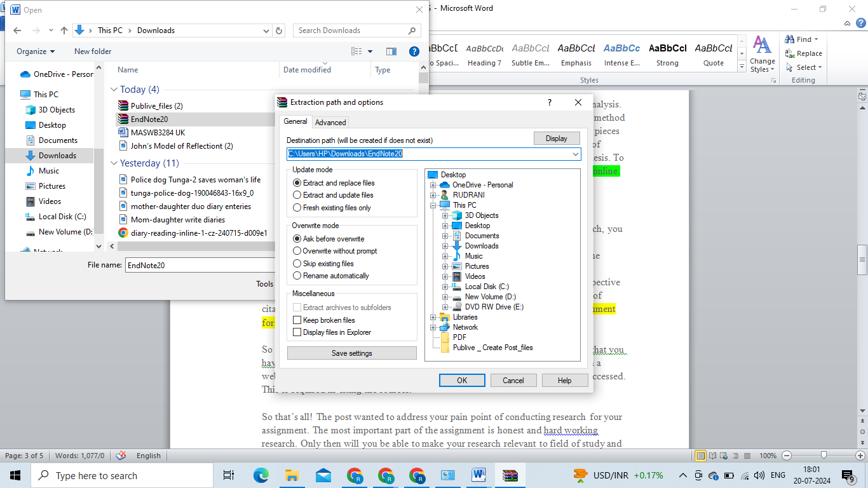This screenshot has width=868, height=488.
Task: Click the blue help icon in Open dialog
Action: click(x=414, y=51)
